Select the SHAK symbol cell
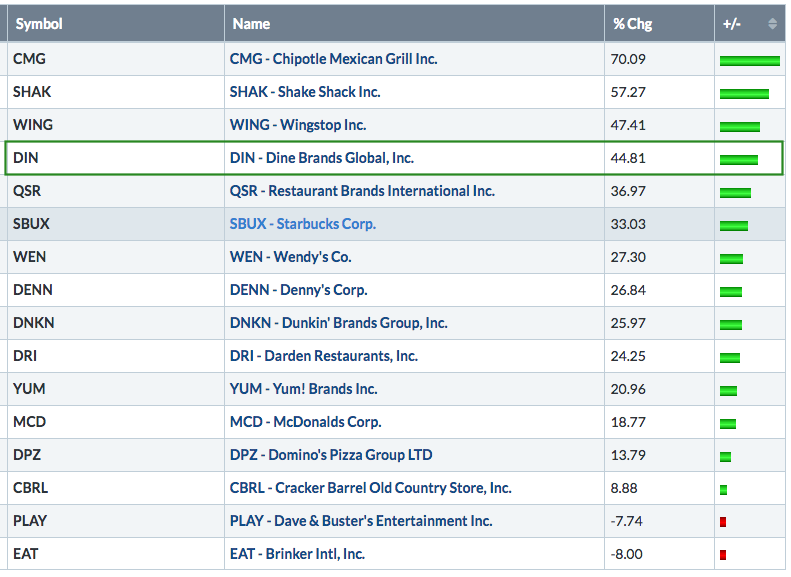Image resolution: width=791 pixels, height=577 pixels. (x=116, y=92)
